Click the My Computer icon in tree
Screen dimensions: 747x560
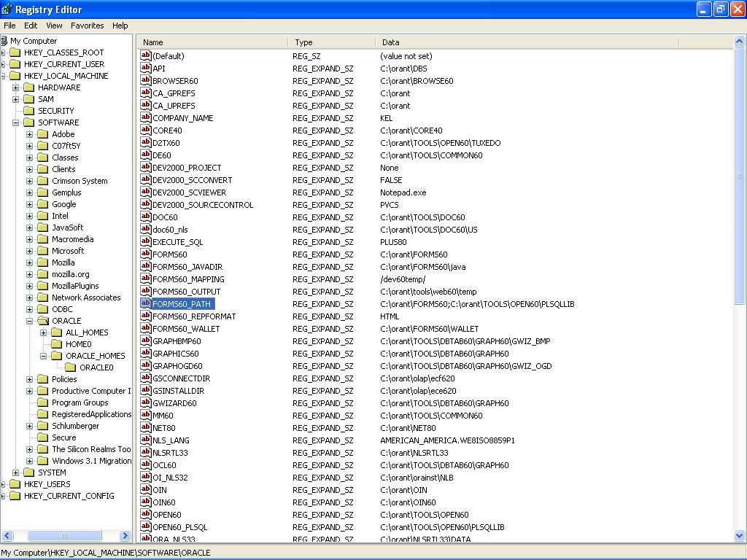point(4,41)
